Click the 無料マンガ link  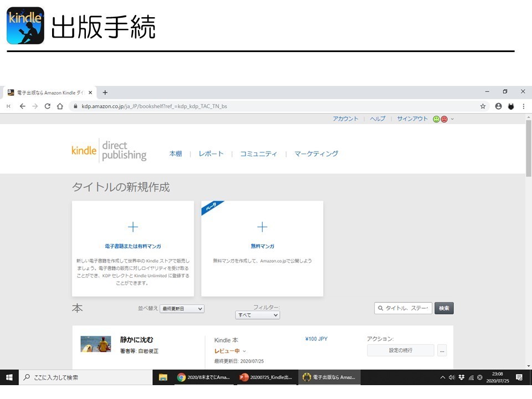tap(262, 246)
